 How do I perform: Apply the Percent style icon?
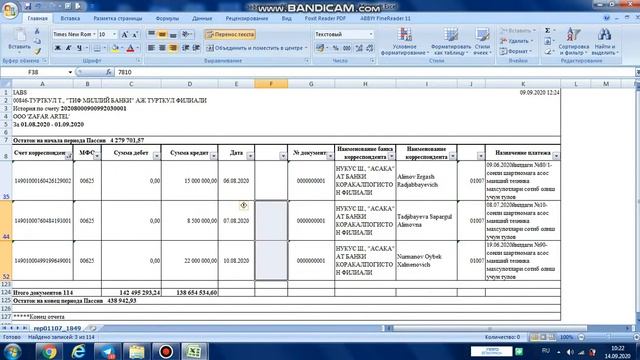click(x=336, y=48)
